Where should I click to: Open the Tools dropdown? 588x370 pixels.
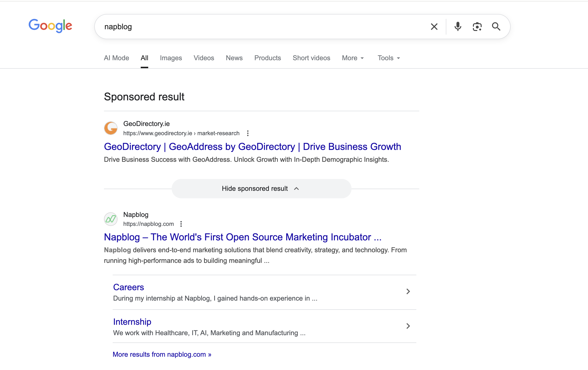(389, 58)
